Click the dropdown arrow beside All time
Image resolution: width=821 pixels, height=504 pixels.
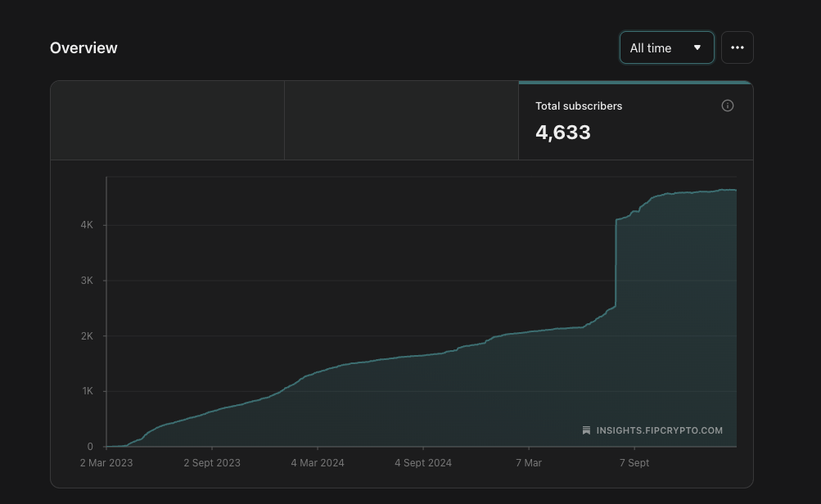click(x=697, y=48)
